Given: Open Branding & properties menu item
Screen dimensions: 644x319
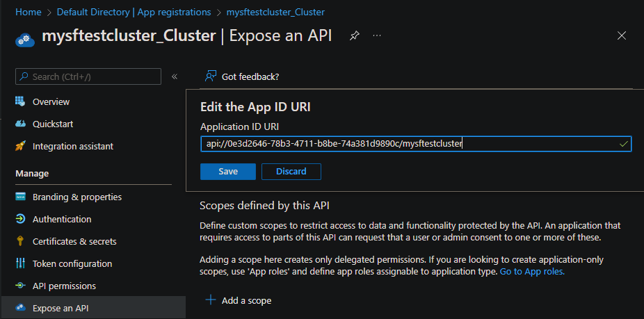Looking at the screenshot, I should point(77,197).
